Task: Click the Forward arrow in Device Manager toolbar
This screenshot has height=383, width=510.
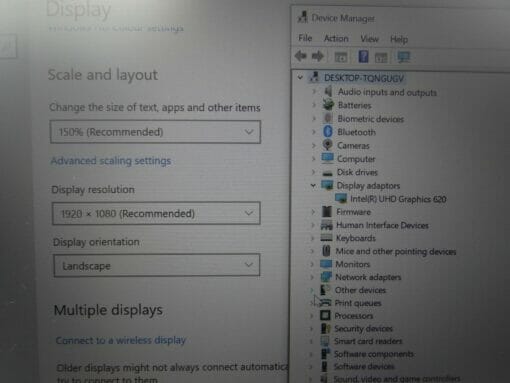Action: coord(317,56)
